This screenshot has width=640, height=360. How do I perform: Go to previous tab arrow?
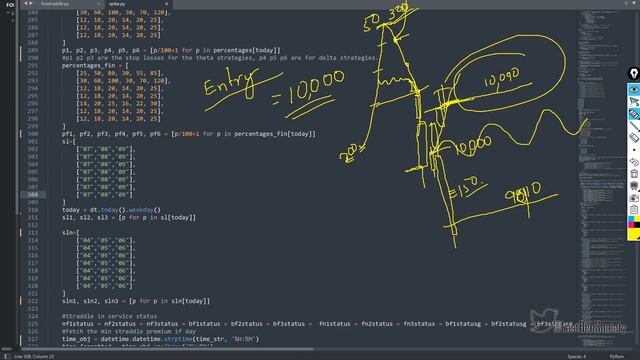point(26,3)
